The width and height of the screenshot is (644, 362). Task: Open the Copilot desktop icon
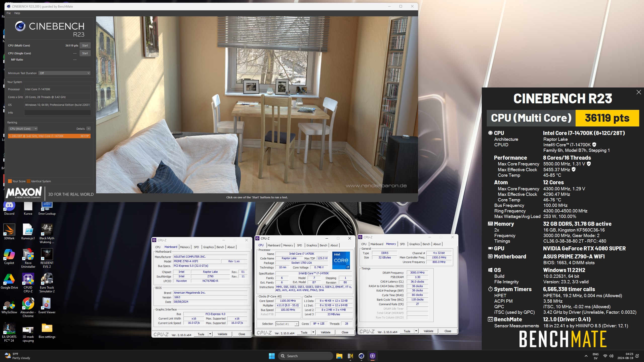(x=9, y=256)
